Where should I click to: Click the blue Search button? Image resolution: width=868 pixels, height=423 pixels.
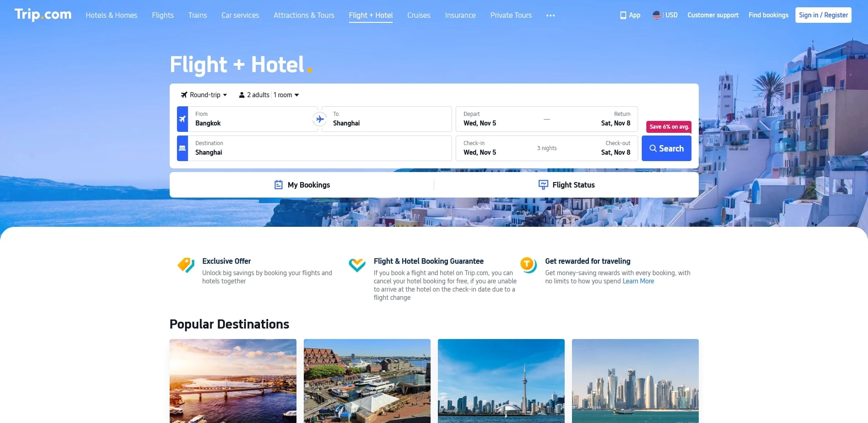[666, 148]
